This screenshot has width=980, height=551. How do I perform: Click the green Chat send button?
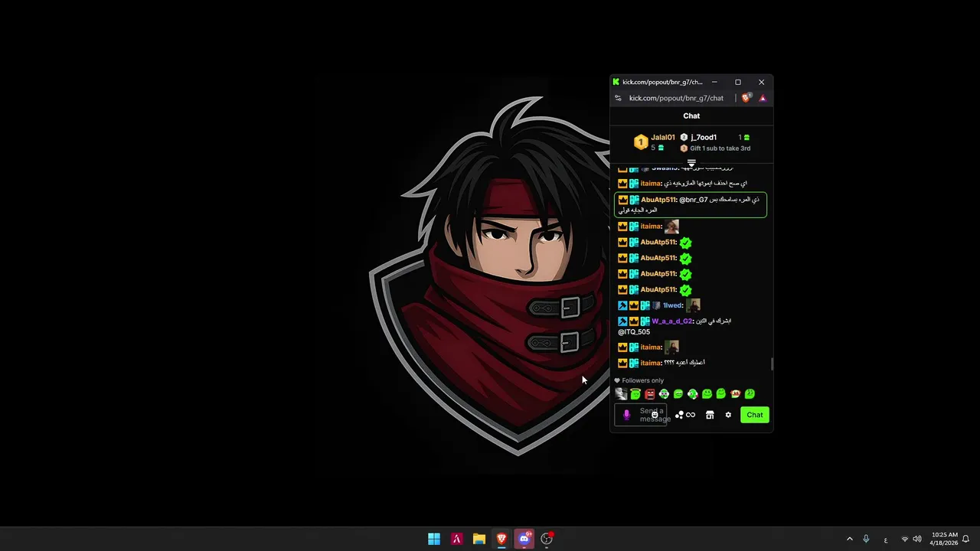755,415
